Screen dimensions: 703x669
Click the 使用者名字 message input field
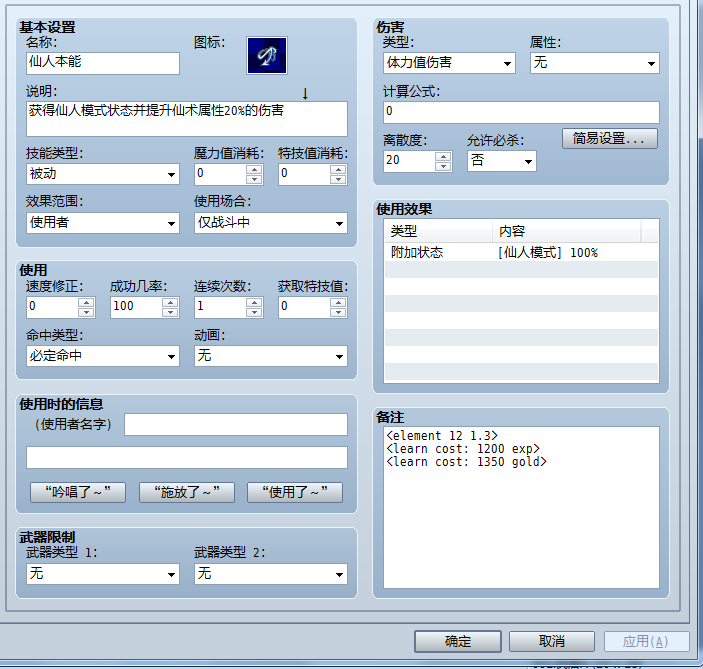click(x=236, y=424)
